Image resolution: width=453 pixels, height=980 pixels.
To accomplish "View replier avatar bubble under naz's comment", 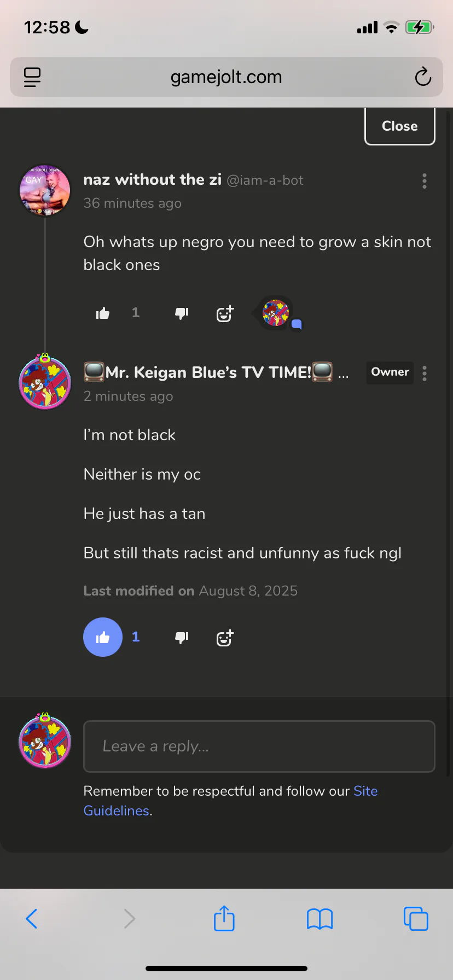I will pos(276,313).
